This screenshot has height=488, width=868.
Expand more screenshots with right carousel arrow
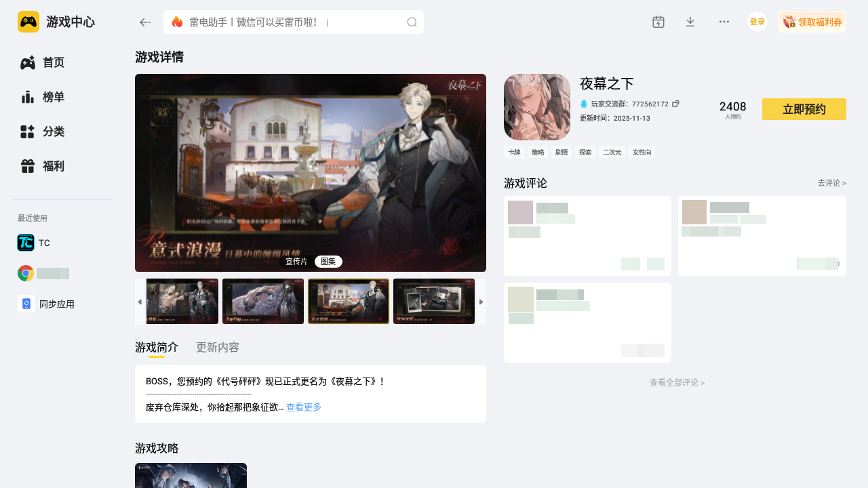481,302
